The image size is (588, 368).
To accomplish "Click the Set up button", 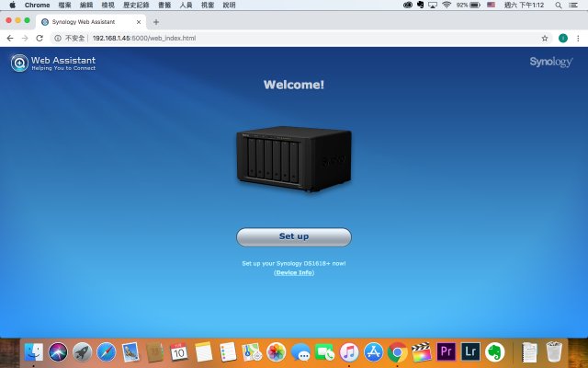I will click(294, 237).
